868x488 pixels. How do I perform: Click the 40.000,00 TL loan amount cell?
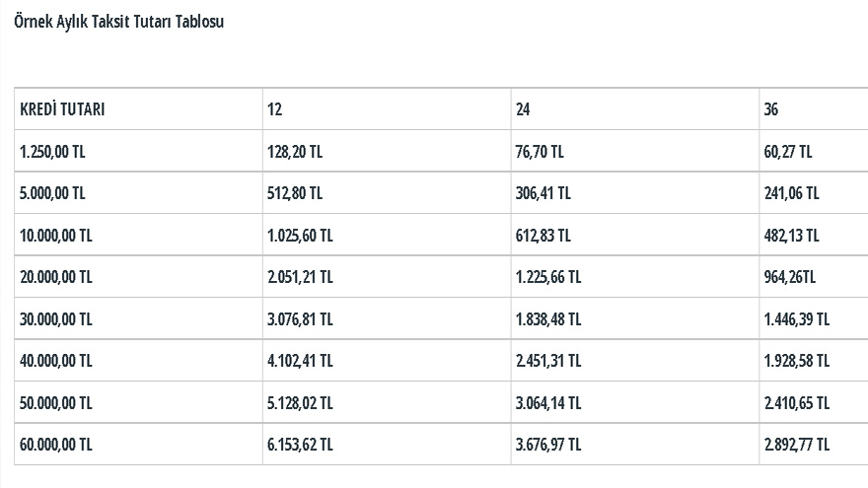click(138, 361)
